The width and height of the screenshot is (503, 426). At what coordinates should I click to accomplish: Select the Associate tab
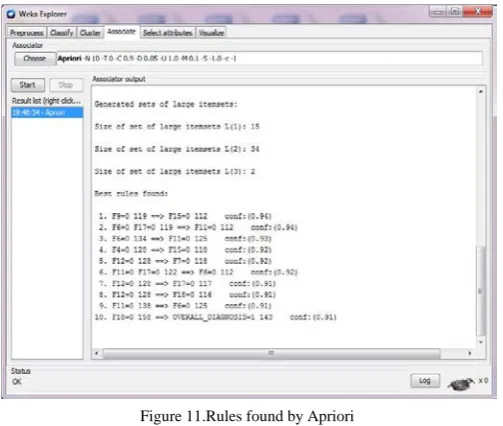(x=122, y=32)
